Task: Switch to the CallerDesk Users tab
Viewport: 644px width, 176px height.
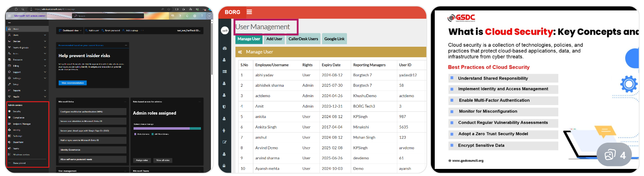Action: pos(303,39)
